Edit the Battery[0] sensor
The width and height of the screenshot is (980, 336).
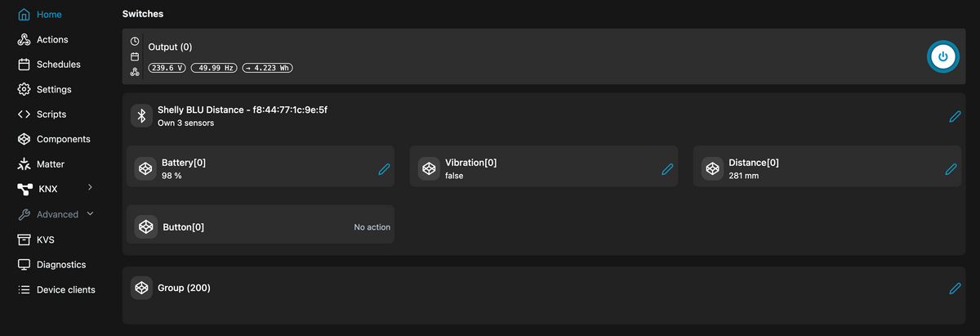pyautogui.click(x=384, y=169)
